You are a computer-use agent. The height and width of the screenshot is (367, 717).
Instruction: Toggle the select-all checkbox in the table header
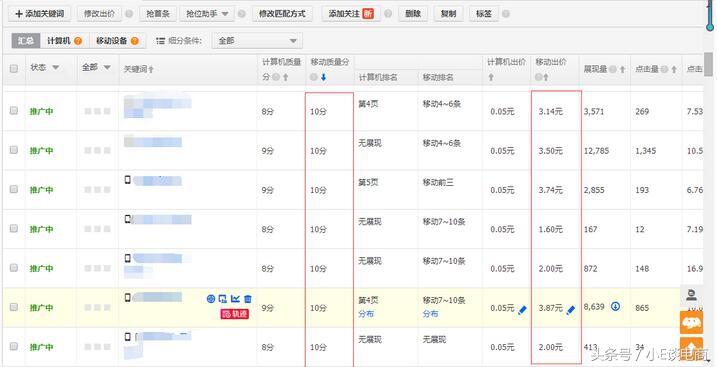point(14,69)
